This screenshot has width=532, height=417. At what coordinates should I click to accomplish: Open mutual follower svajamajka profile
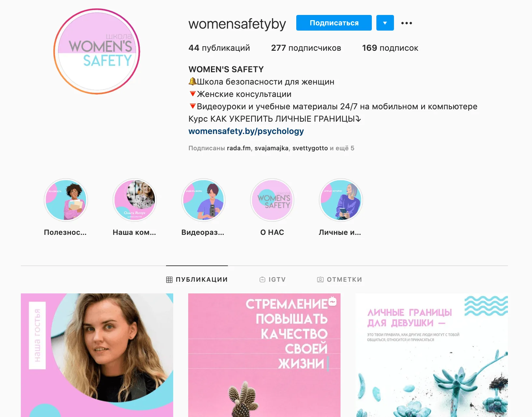pos(272,148)
